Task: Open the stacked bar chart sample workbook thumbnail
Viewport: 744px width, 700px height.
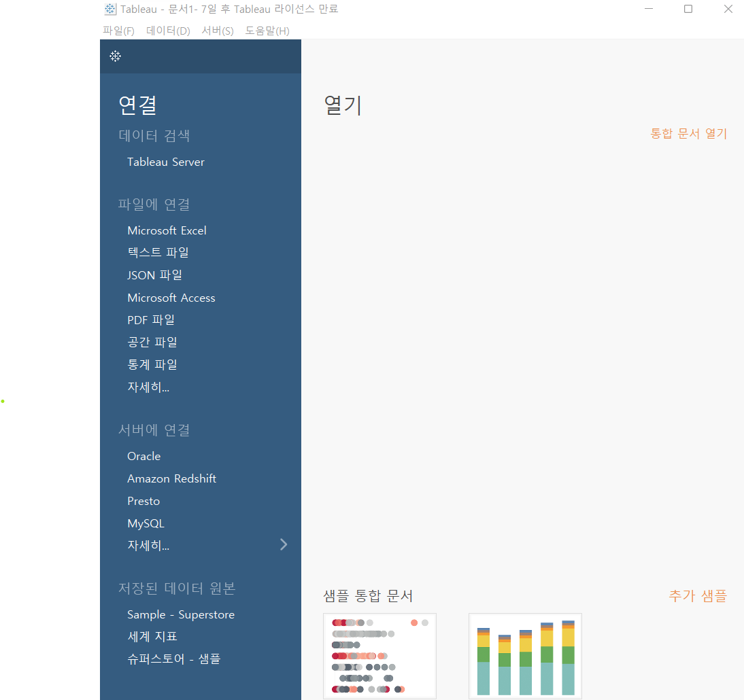Action: (525, 657)
